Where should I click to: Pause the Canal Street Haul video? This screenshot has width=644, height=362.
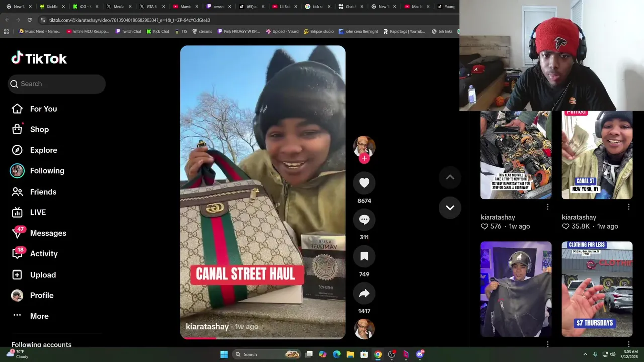pos(263,191)
